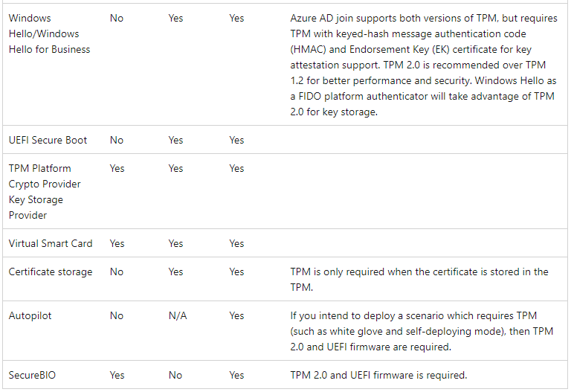Viewport: 574px width, 392px height.
Task: Click the 'SecureBIO' row label
Action: point(32,375)
